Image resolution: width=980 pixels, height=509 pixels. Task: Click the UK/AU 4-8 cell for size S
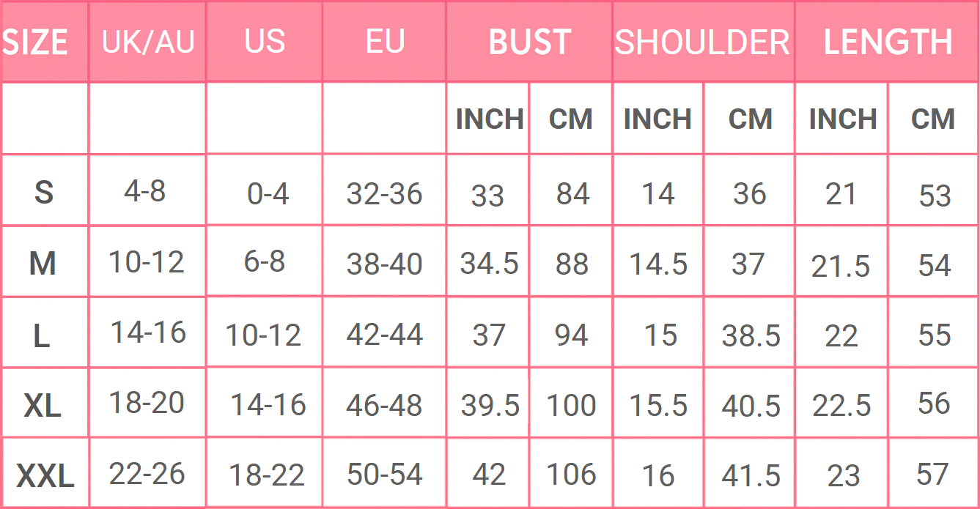click(x=145, y=192)
